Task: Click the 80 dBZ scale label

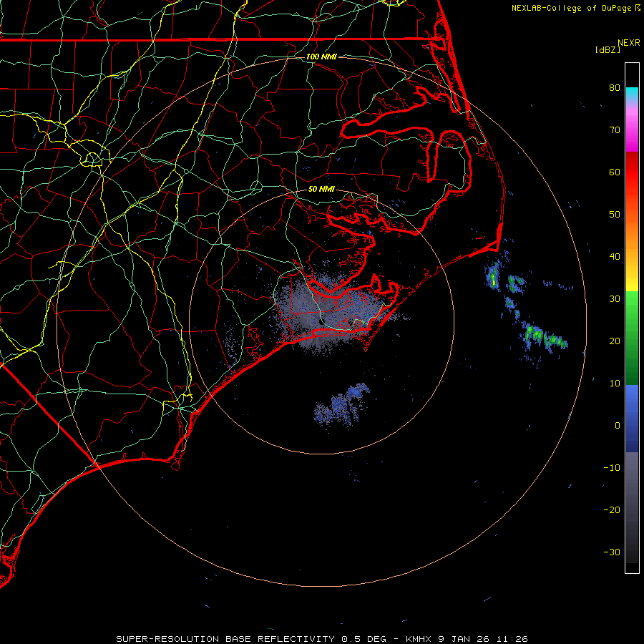Action: [615, 87]
